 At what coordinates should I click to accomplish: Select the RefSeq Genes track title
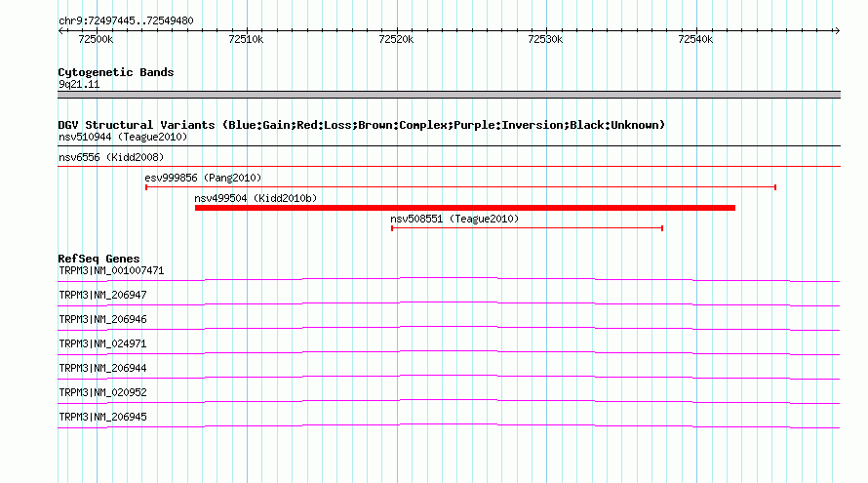point(99,259)
